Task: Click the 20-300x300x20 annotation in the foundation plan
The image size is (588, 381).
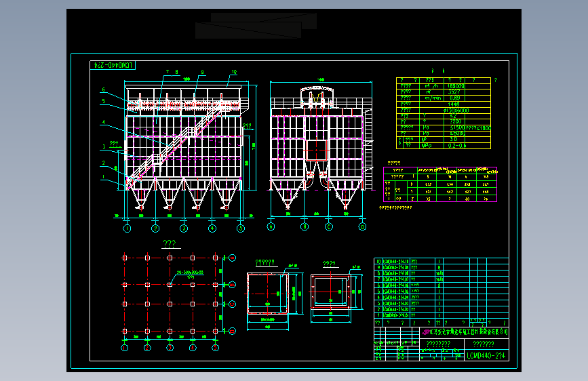Action: 190,273
